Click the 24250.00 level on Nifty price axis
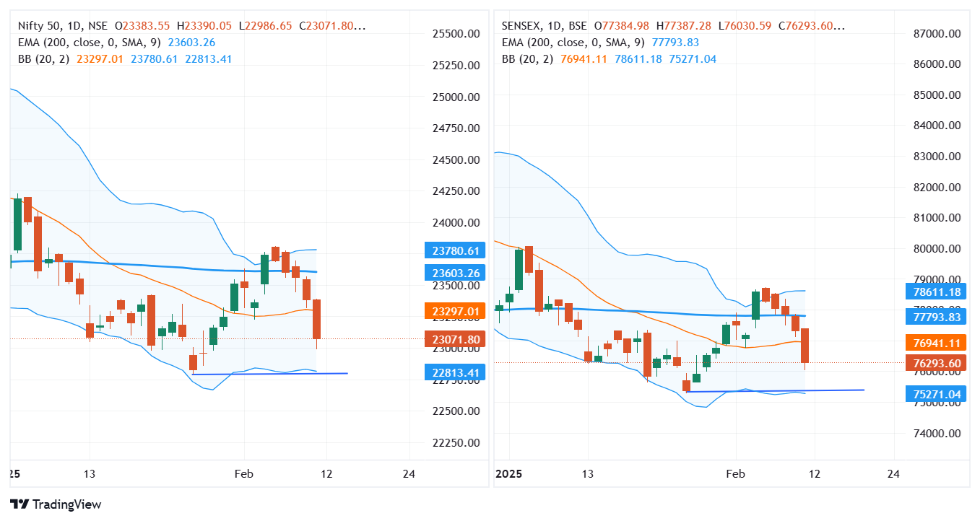The height and width of the screenshot is (521, 980). pyautogui.click(x=456, y=191)
